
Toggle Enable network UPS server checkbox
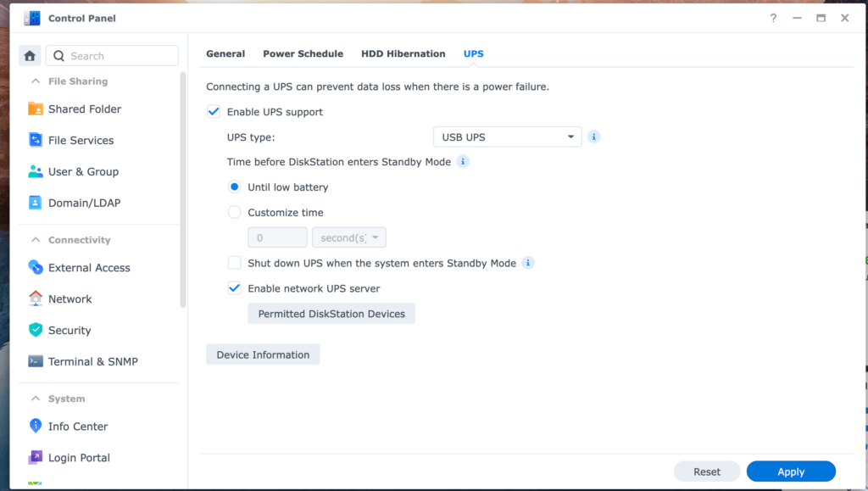click(x=234, y=287)
